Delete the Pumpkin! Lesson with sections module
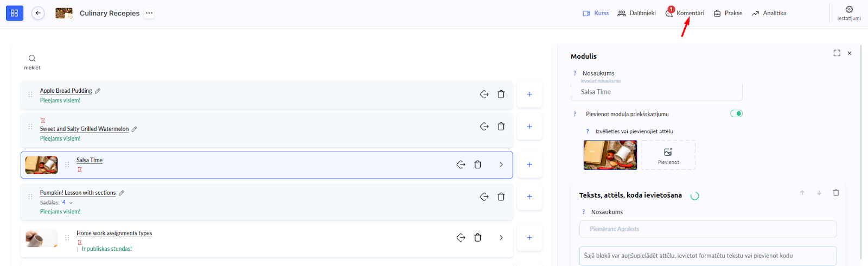This screenshot has height=266, width=868. (501, 197)
